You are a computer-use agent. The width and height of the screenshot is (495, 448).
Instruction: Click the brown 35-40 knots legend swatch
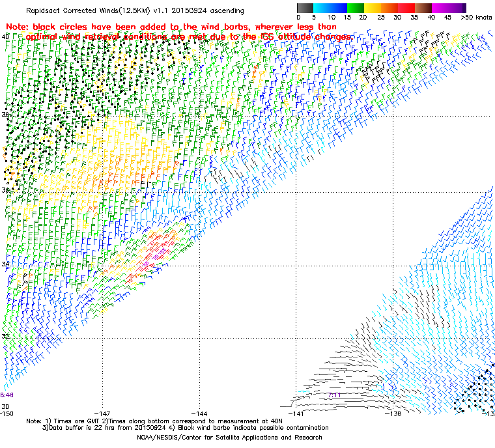coord(423,8)
